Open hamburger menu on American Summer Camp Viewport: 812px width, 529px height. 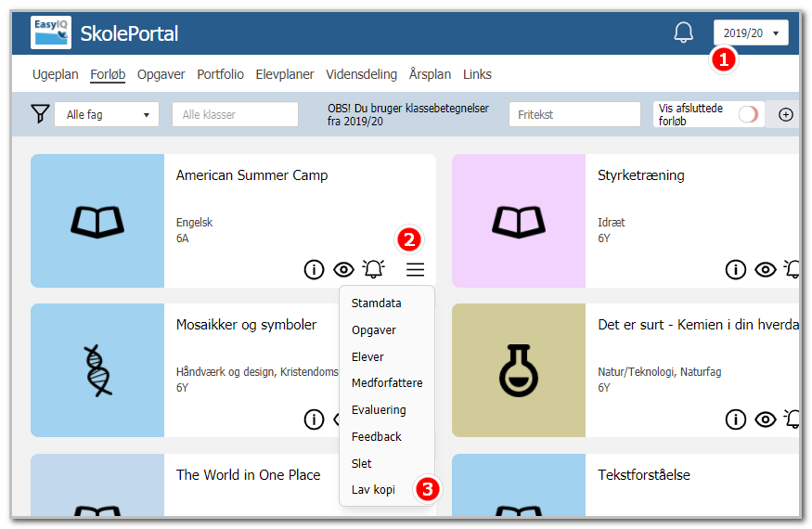tap(415, 269)
